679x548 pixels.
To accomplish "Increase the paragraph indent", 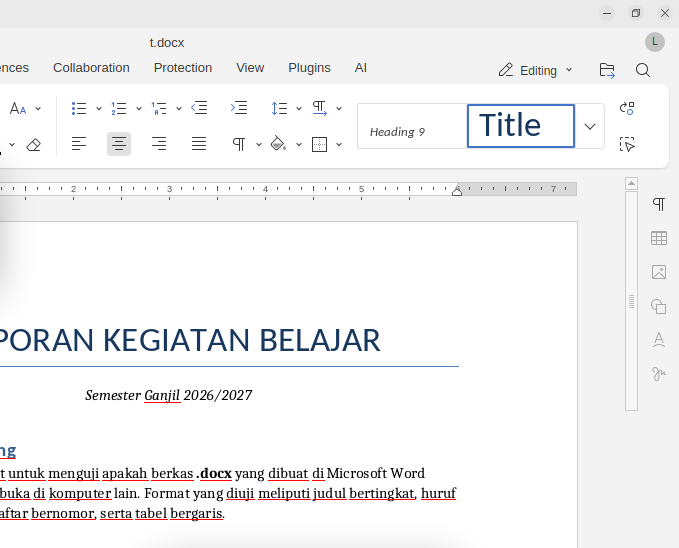I will pyautogui.click(x=239, y=107).
